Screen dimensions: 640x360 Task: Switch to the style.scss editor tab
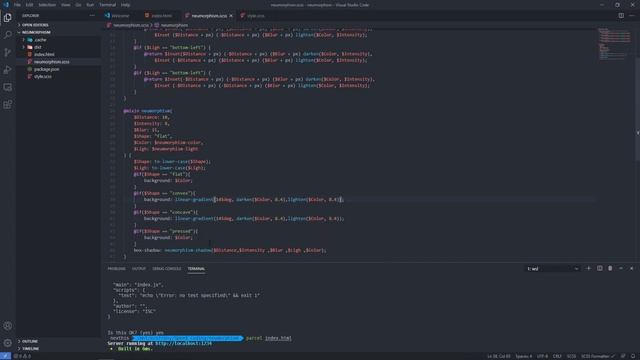(256, 16)
